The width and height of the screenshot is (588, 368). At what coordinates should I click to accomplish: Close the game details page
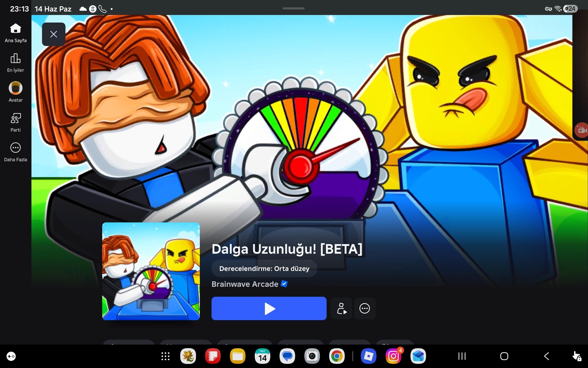54,34
